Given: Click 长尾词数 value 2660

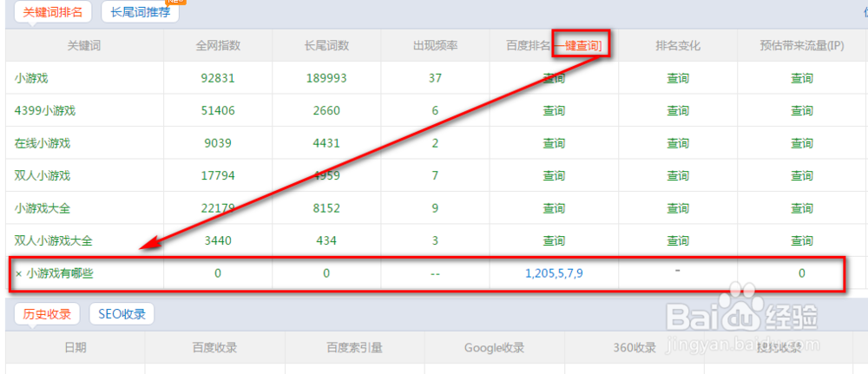Looking at the screenshot, I should (326, 111).
